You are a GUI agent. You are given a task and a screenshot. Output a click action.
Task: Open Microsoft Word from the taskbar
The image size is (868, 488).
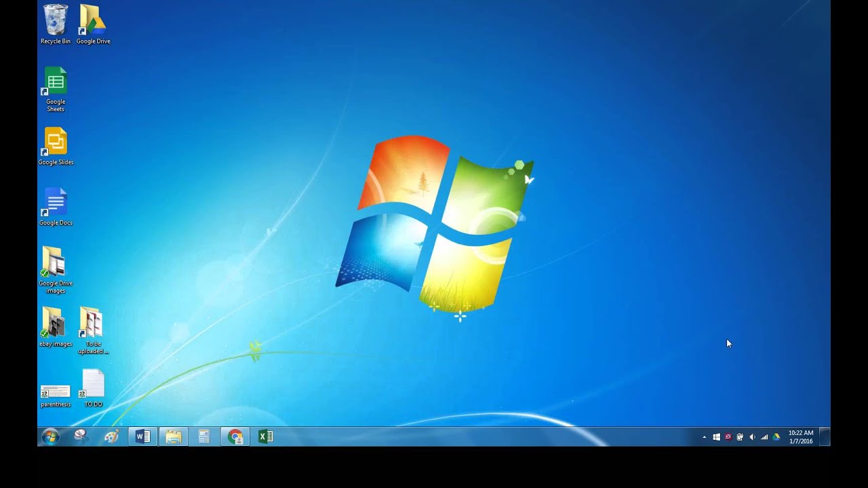142,436
